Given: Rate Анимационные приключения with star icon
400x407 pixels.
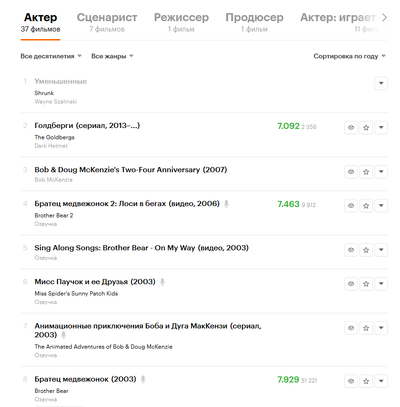Looking at the screenshot, I should [x=366, y=328].
